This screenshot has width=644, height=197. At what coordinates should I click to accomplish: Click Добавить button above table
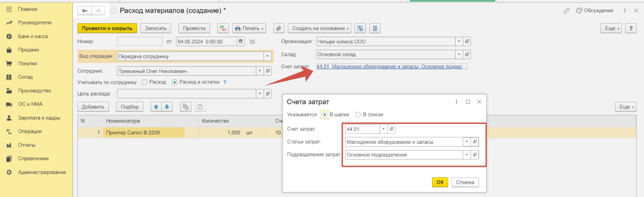93,107
